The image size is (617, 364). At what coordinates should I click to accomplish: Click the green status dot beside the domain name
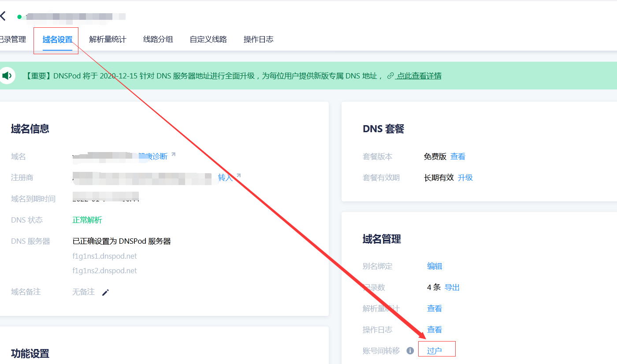click(19, 16)
